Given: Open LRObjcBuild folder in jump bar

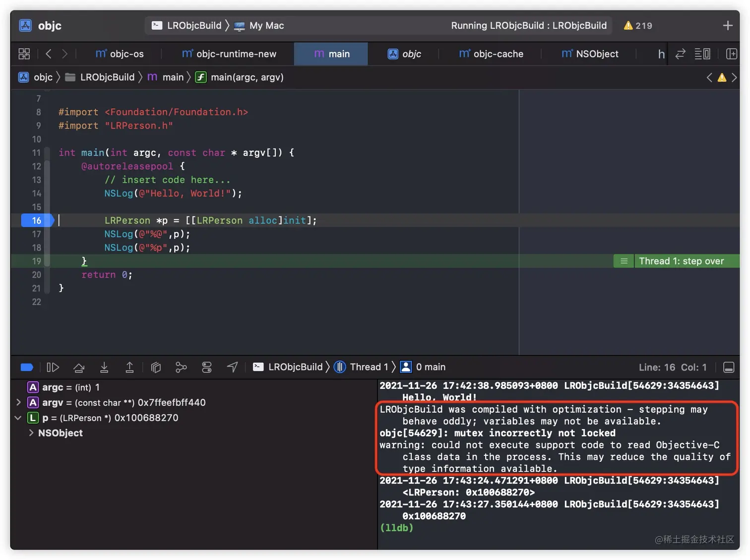Looking at the screenshot, I should pos(100,77).
